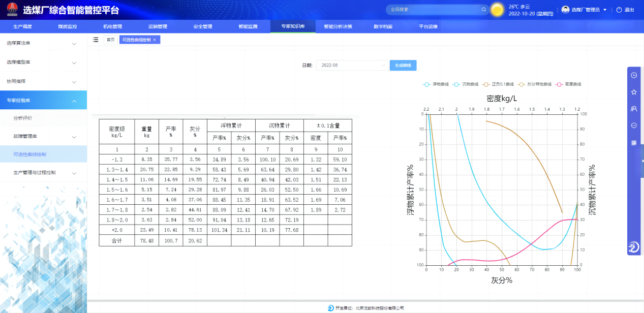Click the clock icon in right sidebar
This screenshot has height=313, width=644.
tap(634, 75)
